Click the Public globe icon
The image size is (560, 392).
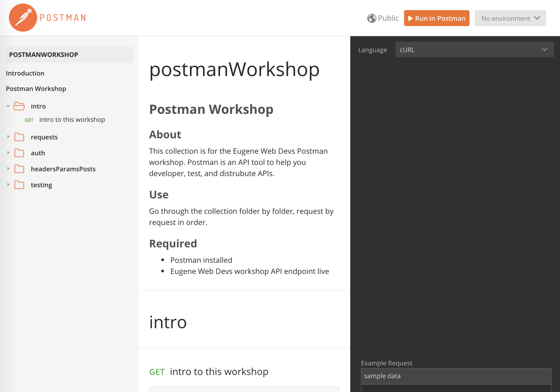371,18
